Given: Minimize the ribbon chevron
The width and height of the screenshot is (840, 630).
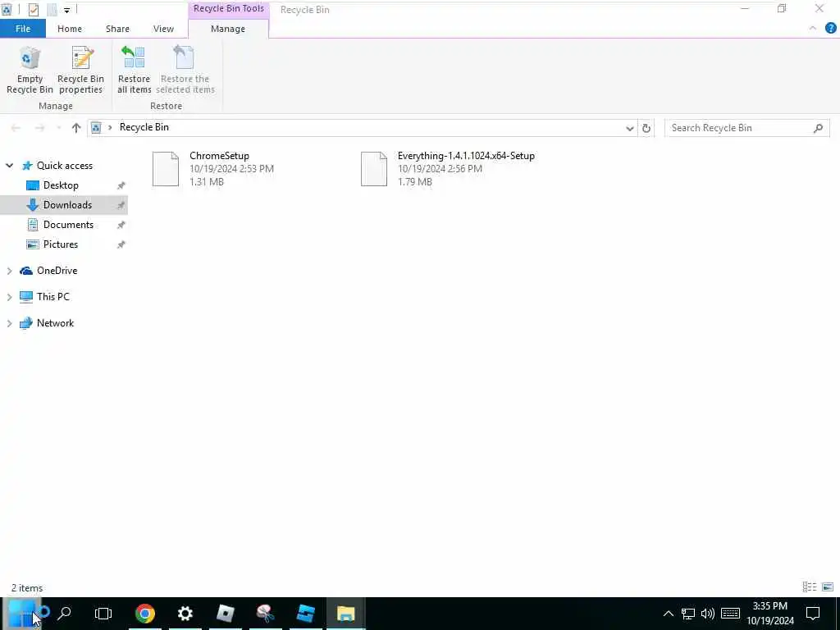Looking at the screenshot, I should [813, 29].
